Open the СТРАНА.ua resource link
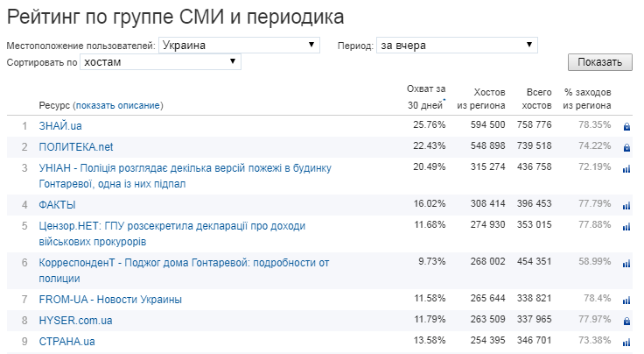Screen dimensions: 644x354 (66, 342)
